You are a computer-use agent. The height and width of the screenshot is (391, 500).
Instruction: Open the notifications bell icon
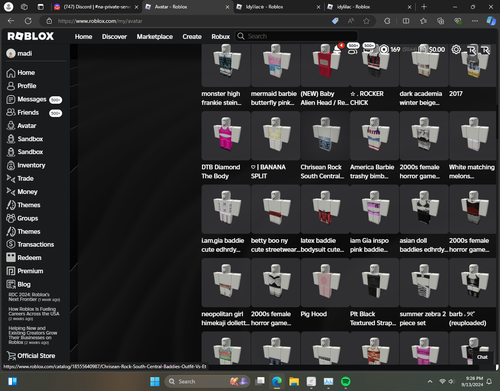tap(337, 49)
